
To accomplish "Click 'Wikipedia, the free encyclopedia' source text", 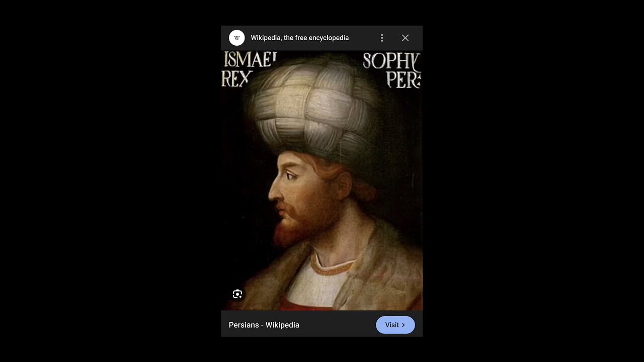I will tap(300, 38).
